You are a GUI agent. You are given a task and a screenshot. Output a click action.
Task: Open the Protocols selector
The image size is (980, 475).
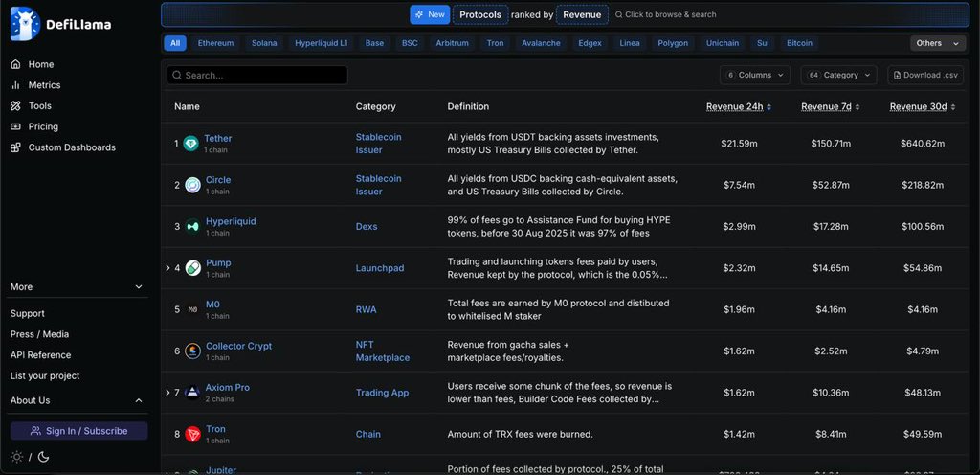pyautogui.click(x=480, y=14)
